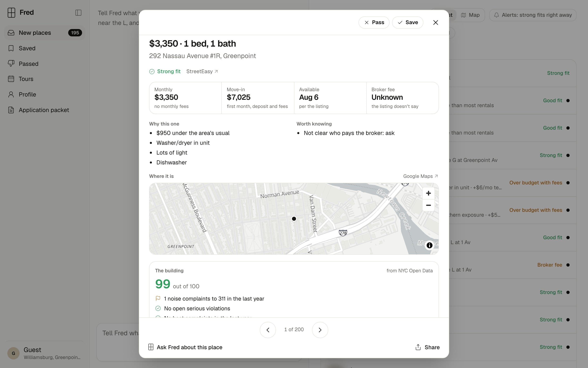The width and height of the screenshot is (588, 368).
Task: Click "1 noise complaints to 311" line
Action: point(214,299)
